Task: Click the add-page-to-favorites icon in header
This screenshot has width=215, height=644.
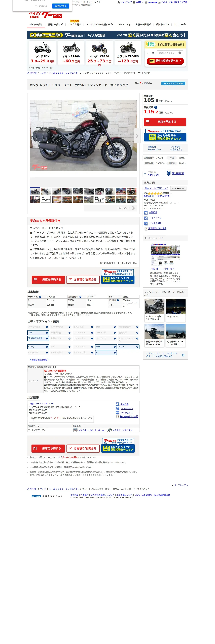Action: [x=159, y=2]
